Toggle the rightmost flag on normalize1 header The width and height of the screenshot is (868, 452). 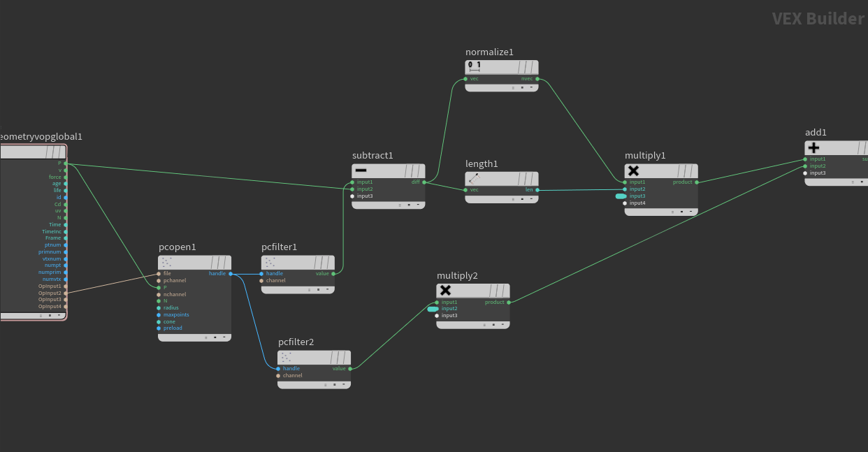coord(534,67)
